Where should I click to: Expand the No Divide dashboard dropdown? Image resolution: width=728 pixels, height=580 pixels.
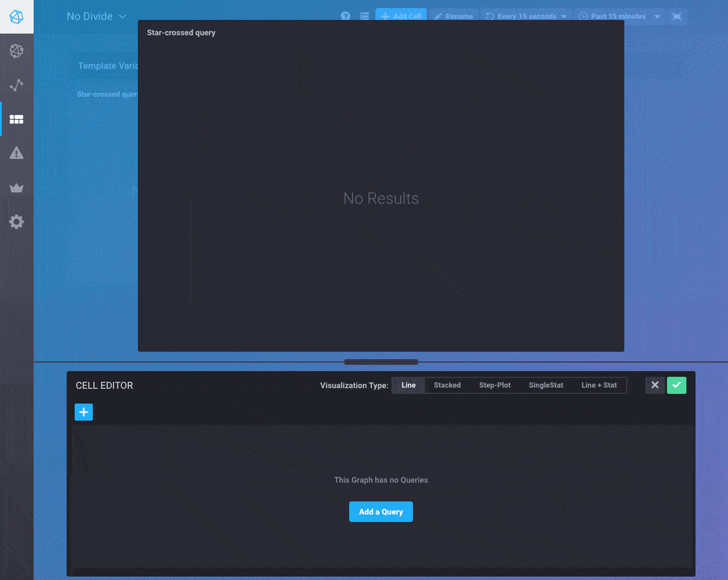point(97,17)
